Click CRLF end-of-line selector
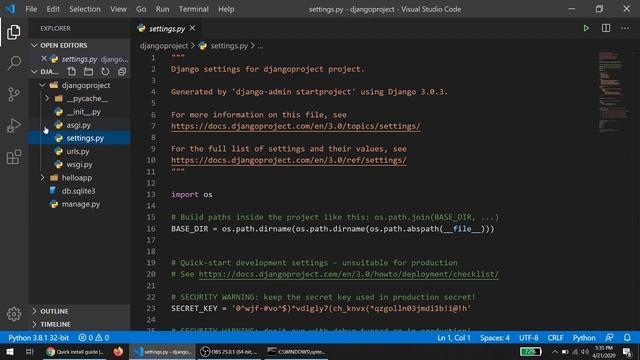640x360 pixels. (x=555, y=338)
